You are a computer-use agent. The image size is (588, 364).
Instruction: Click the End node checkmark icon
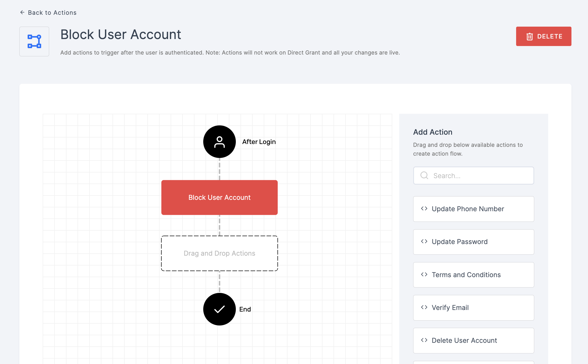coord(219,309)
